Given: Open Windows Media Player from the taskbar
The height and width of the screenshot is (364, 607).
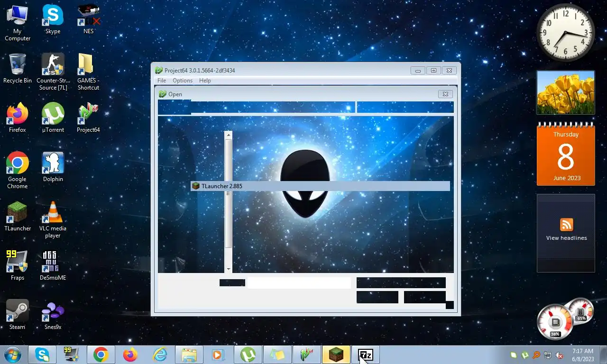Looking at the screenshot, I should point(219,355).
